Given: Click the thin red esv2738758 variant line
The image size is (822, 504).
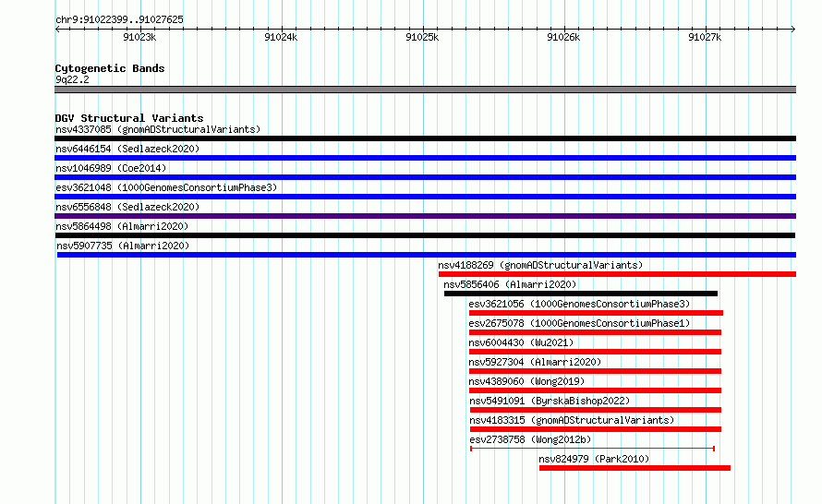Looking at the screenshot, I should coord(592,449).
